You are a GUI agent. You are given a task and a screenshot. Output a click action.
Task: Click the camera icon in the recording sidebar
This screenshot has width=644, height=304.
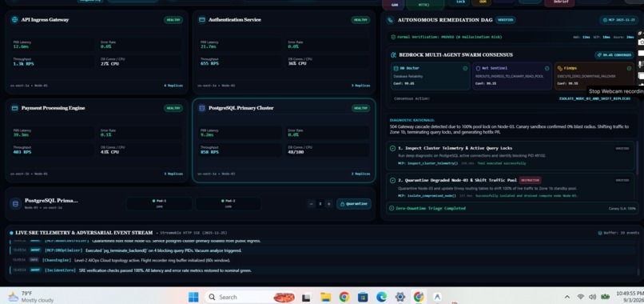[x=641, y=42]
